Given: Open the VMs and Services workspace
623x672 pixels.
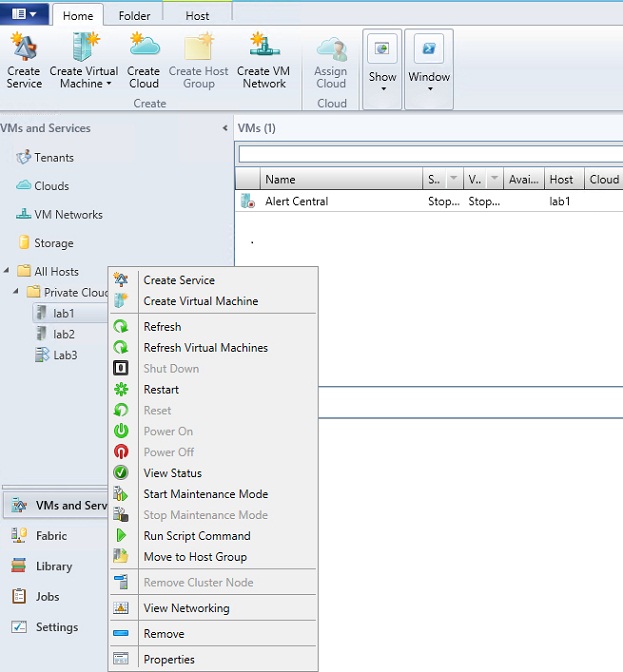Looking at the screenshot, I should pos(56,505).
